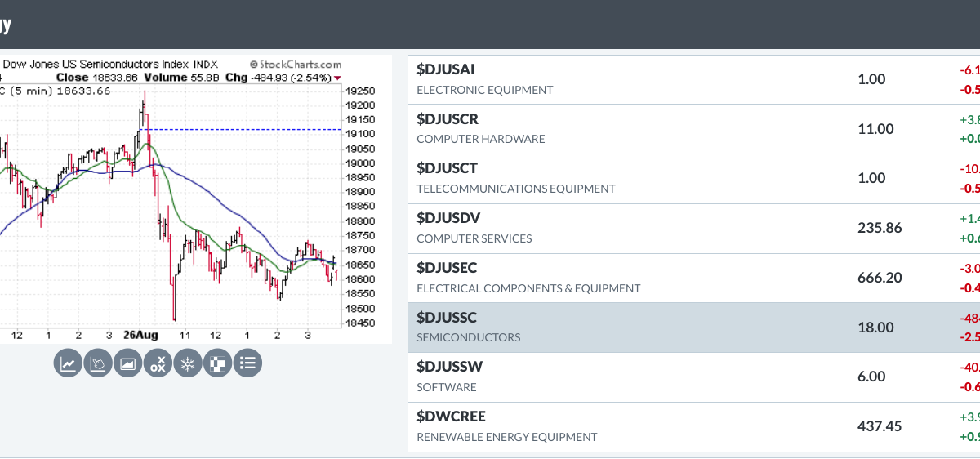The image size is (980, 459).
Task: Click the COMPUTER SERVICES label
Action: click(474, 238)
